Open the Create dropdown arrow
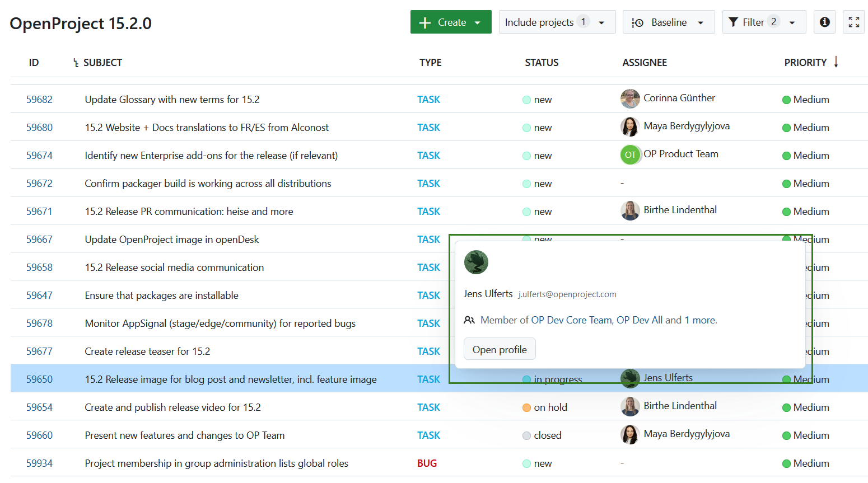The height and width of the screenshot is (483, 868). [476, 22]
